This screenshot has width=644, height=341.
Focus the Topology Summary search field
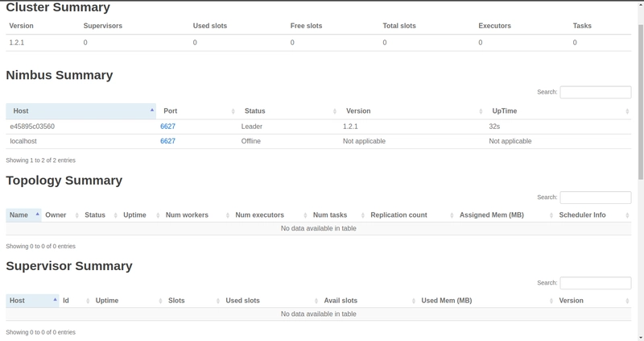(x=595, y=198)
